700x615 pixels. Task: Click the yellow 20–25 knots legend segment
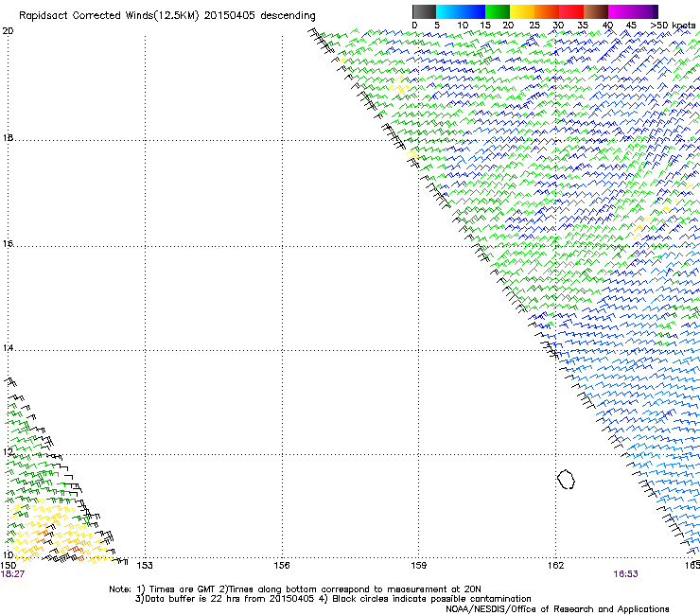(522, 11)
